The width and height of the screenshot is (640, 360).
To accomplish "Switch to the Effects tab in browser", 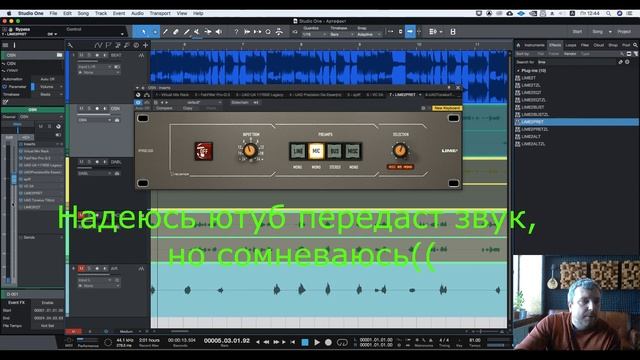I will [555, 45].
